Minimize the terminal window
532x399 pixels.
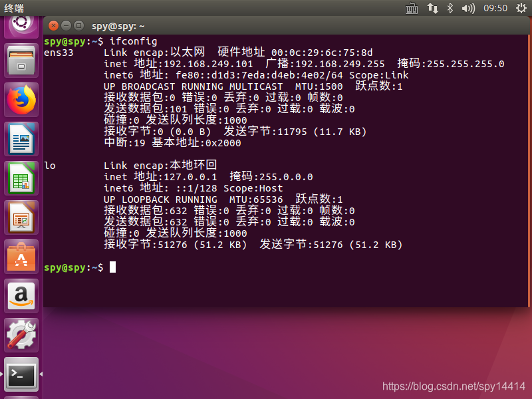point(66,25)
